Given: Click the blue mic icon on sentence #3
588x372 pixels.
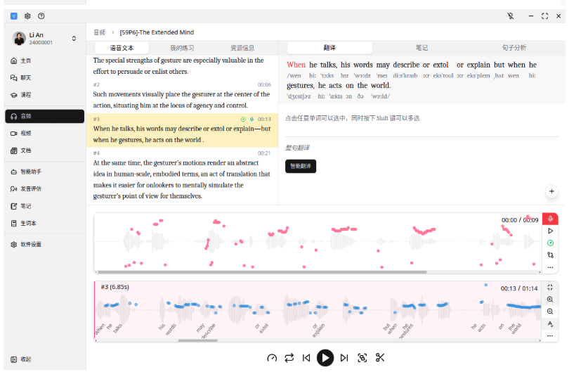Looking at the screenshot, I should coord(251,120).
